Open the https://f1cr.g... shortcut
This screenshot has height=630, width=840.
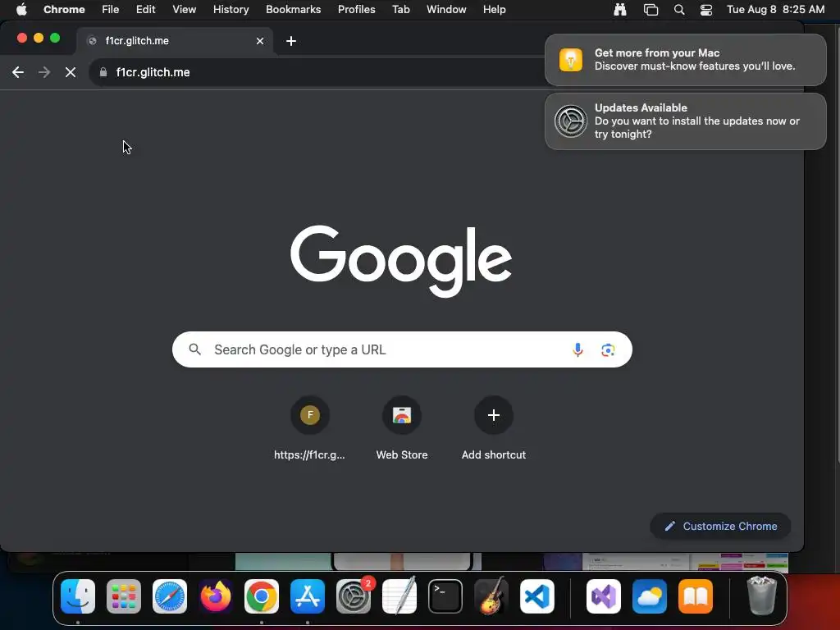click(309, 428)
